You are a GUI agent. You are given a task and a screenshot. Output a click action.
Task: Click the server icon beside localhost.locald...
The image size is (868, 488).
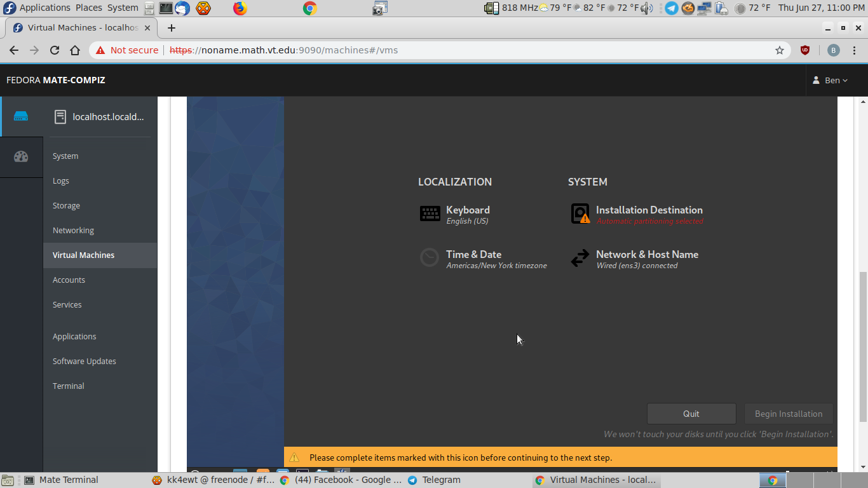[60, 117]
